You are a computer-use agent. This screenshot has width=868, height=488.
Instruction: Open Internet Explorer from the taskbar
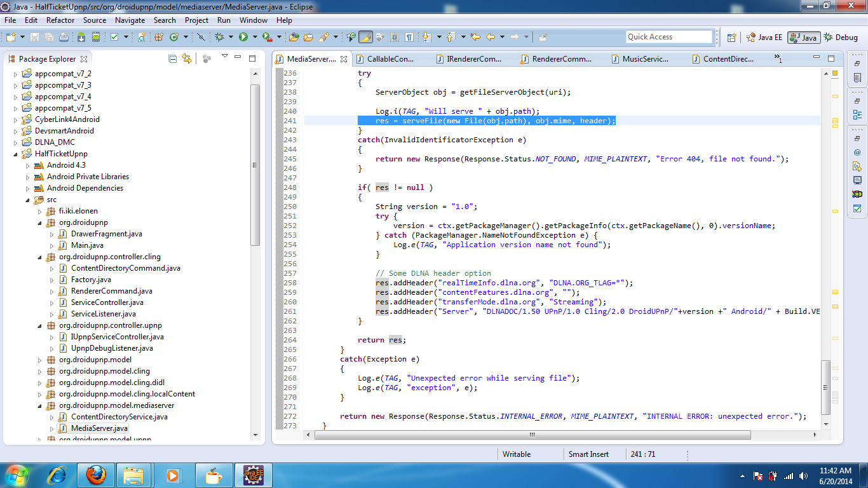coord(57,475)
